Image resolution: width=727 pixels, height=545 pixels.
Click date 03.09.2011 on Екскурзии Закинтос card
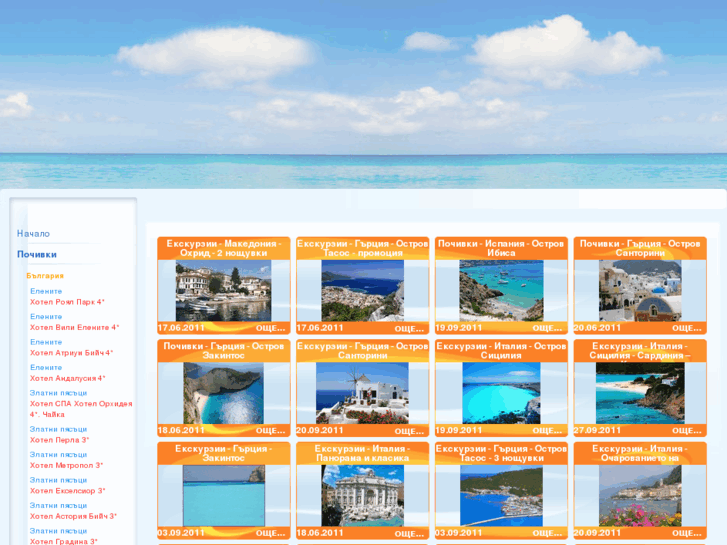coord(181,532)
